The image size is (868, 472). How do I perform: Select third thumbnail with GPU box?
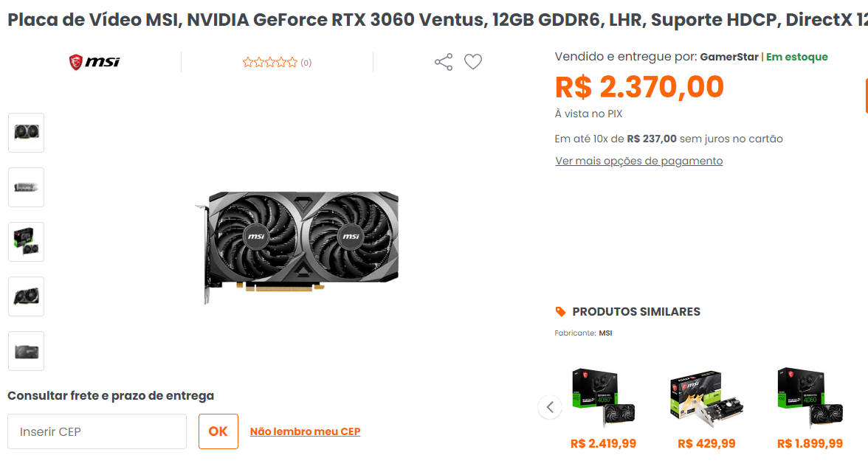(26, 242)
